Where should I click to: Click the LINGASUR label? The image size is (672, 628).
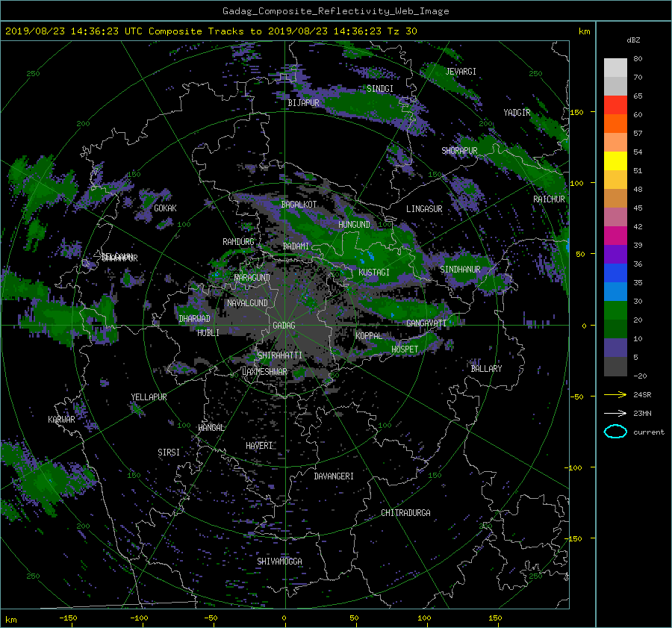(x=424, y=209)
